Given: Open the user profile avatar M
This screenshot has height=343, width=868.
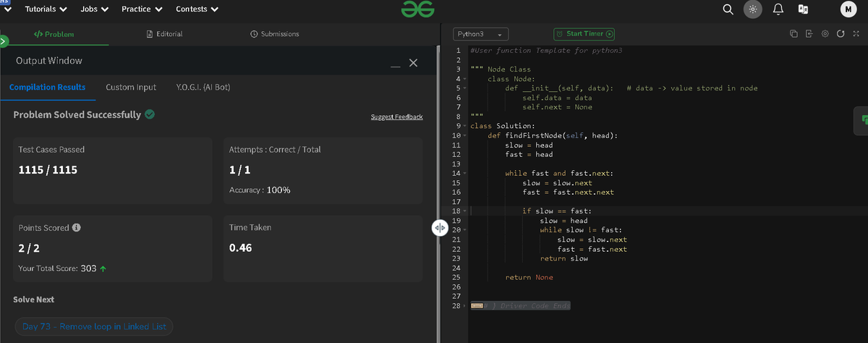Looking at the screenshot, I should [x=848, y=9].
